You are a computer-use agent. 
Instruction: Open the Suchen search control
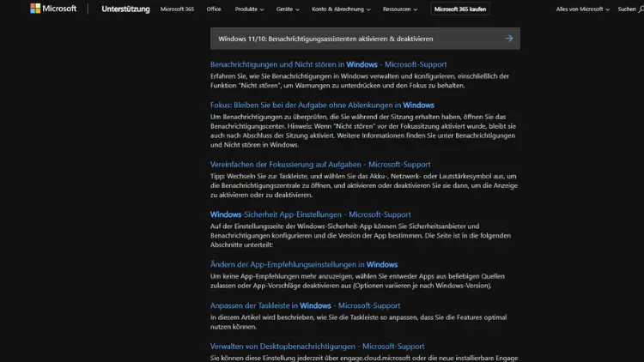pos(630,9)
